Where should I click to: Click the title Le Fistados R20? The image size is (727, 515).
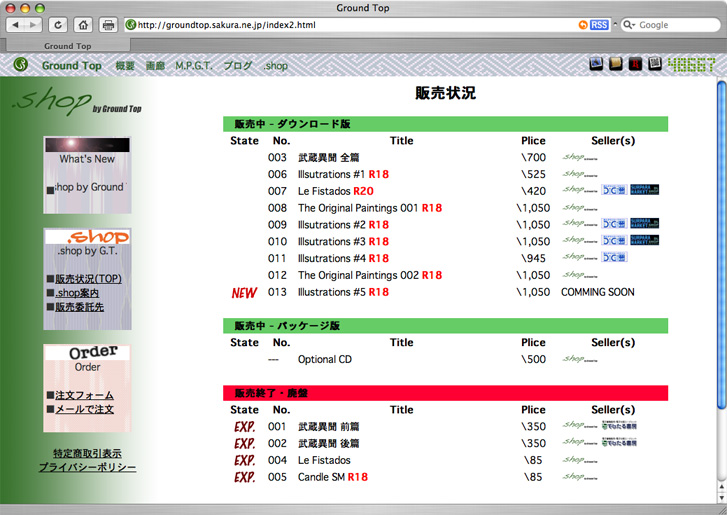336,191
